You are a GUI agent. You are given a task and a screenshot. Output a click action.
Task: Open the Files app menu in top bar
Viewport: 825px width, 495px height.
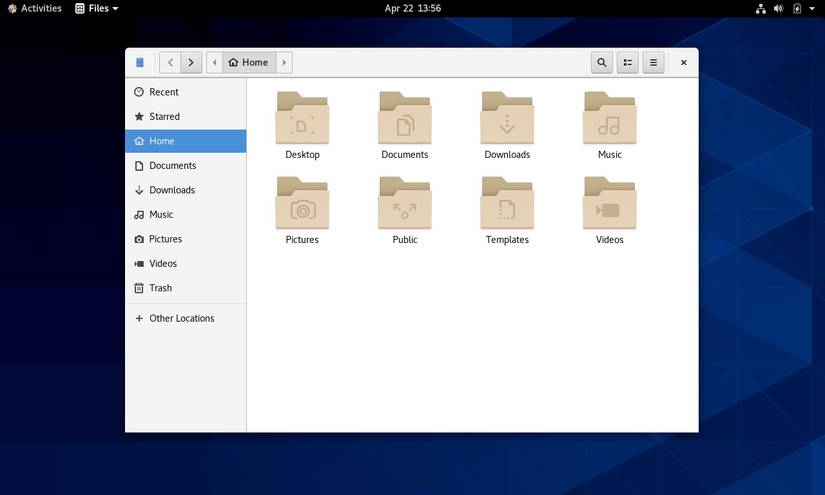(x=97, y=8)
